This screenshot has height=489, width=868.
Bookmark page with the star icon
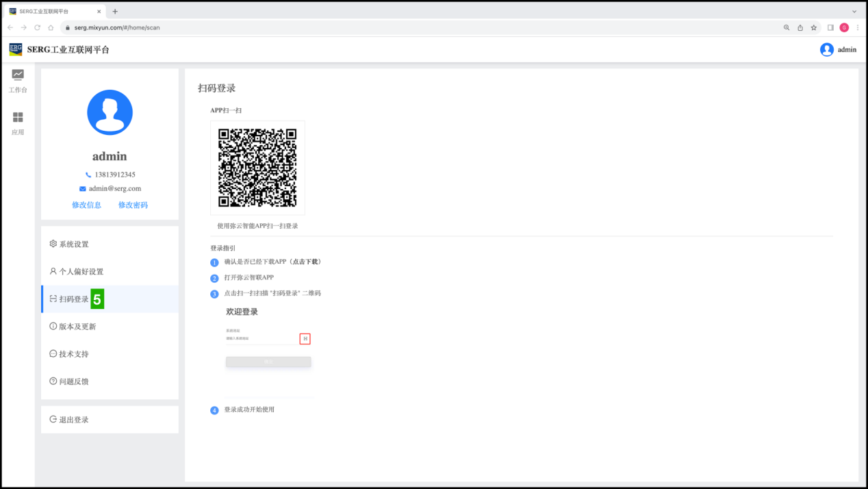click(814, 27)
